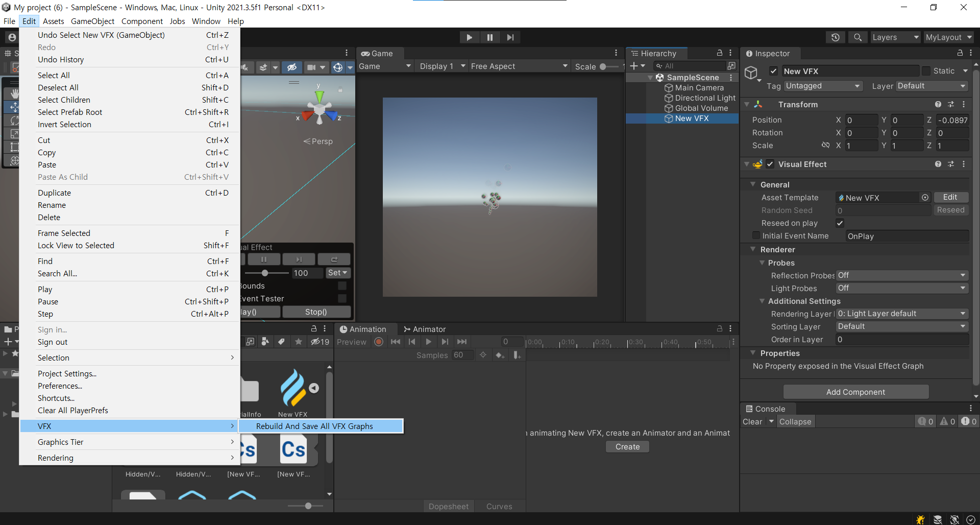Open Sorting Layer dropdown
Screen dimensions: 980x525
coord(902,326)
